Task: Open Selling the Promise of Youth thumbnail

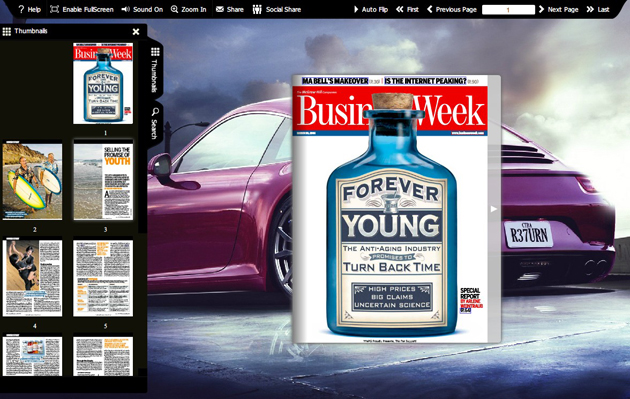Action: click(103, 180)
